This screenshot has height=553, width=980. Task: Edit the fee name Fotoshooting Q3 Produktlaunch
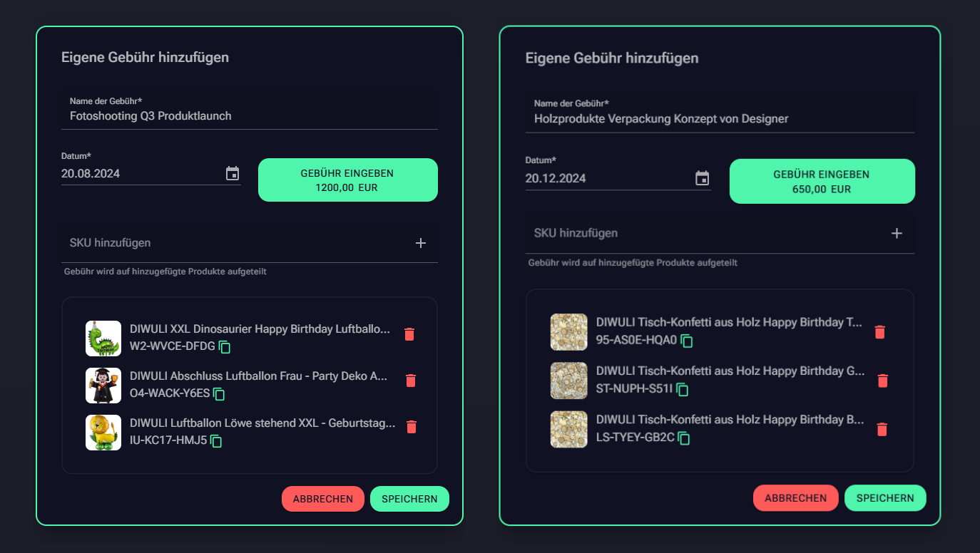coord(250,116)
